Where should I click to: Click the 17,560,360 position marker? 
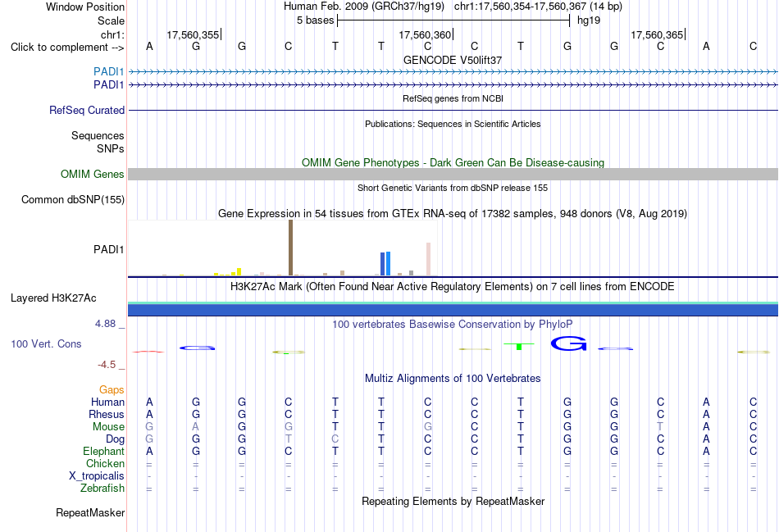coord(425,34)
